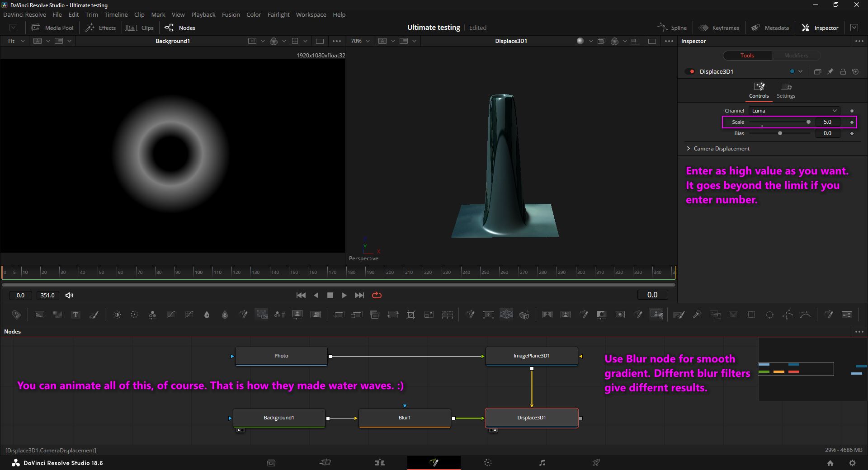Open right viewer options three dots

click(x=669, y=41)
